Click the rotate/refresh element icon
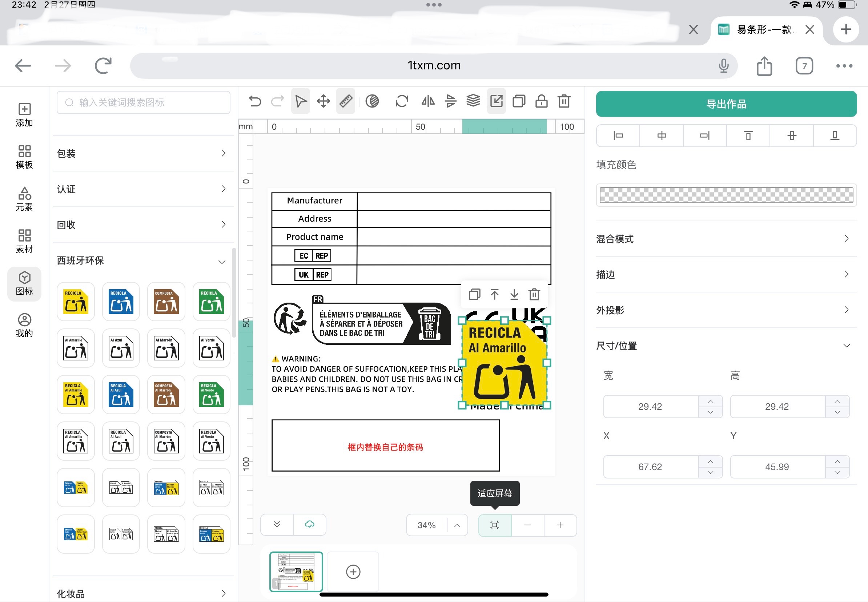 click(x=402, y=101)
